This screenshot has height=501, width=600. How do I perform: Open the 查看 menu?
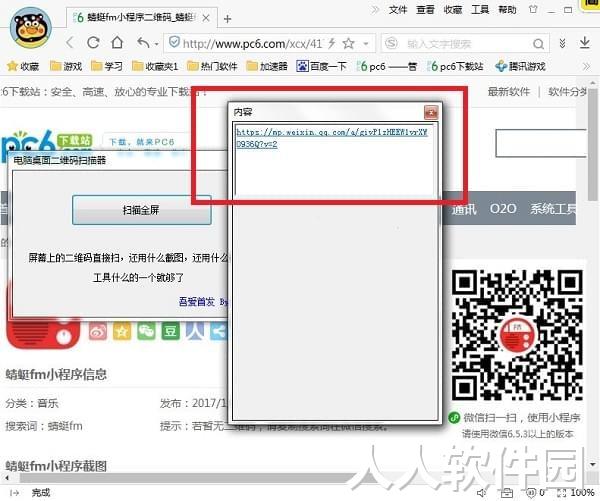(x=425, y=10)
